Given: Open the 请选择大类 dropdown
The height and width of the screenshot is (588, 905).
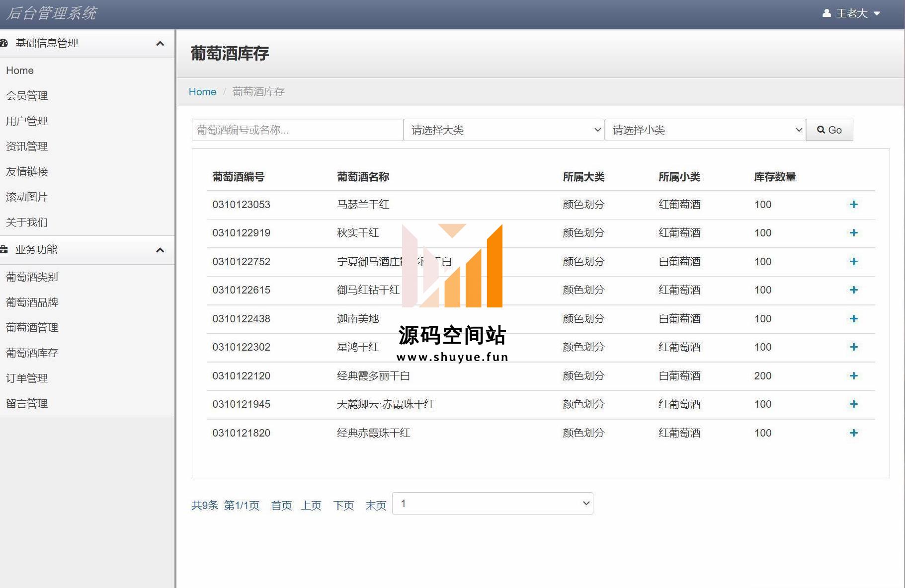Looking at the screenshot, I should click(504, 130).
